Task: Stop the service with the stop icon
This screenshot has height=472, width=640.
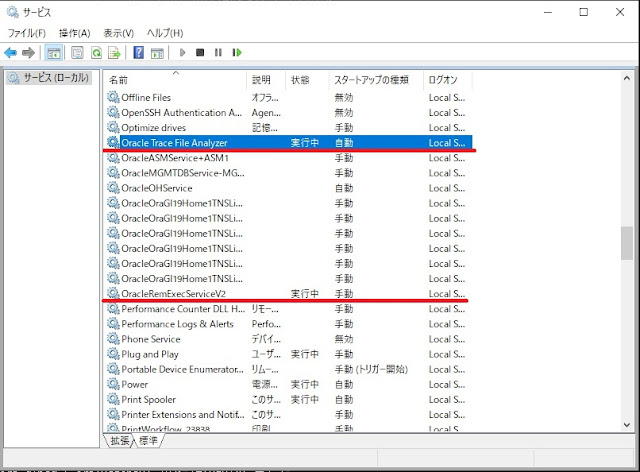Action: click(200, 53)
